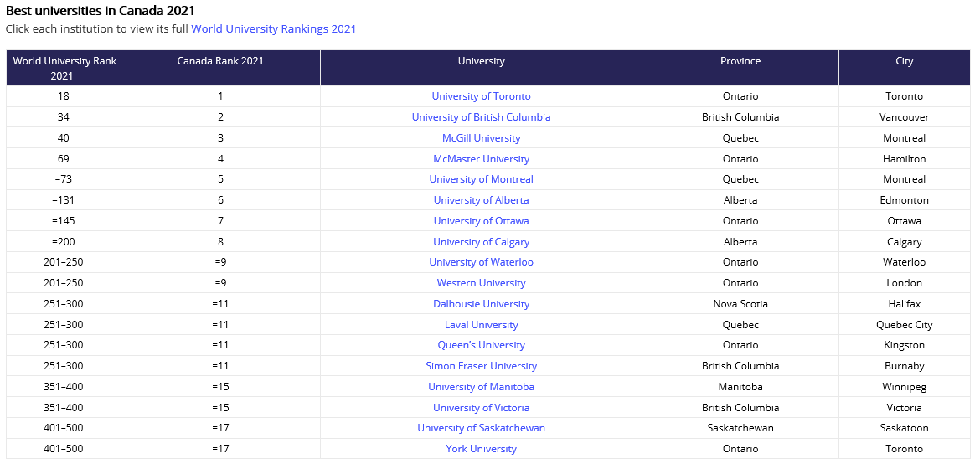This screenshot has height=459, width=980.
Task: Open the Western University link
Action: 482,282
